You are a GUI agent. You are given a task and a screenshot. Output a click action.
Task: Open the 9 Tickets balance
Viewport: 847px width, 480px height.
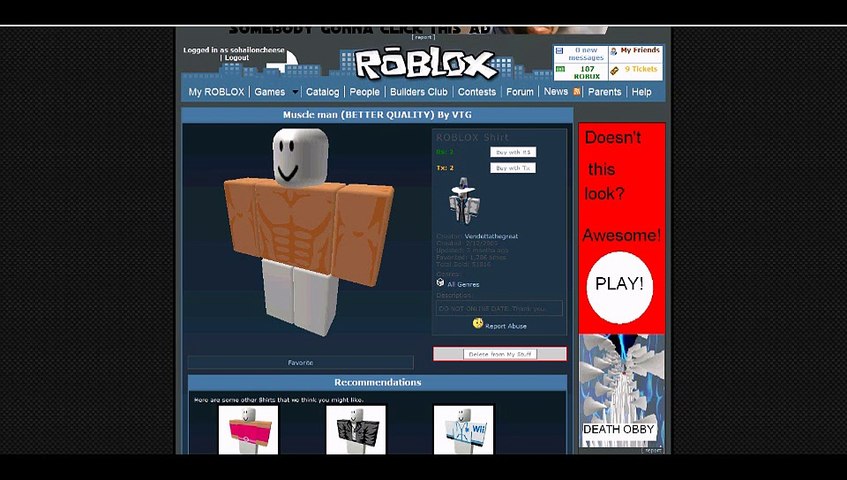tap(641, 69)
